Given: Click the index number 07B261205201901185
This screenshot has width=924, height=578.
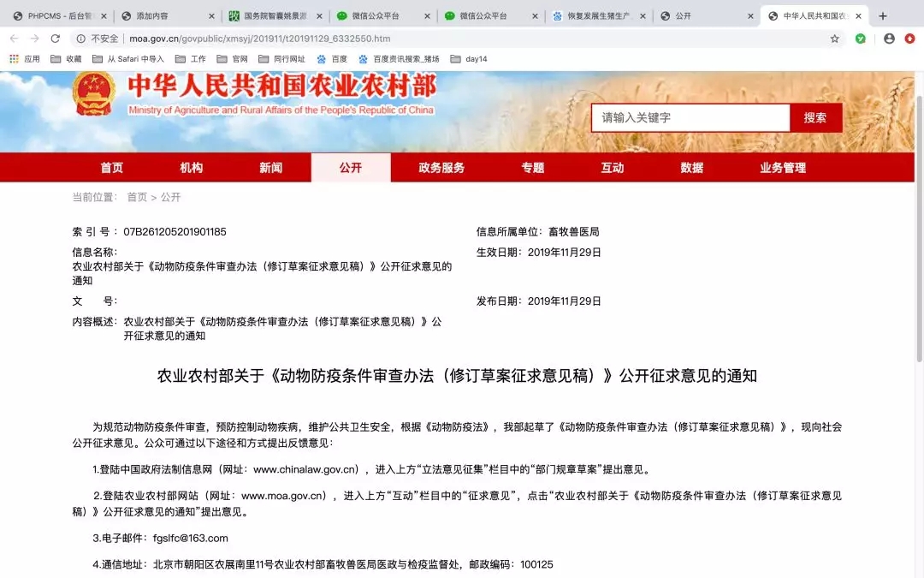Looking at the screenshot, I should (x=175, y=232).
